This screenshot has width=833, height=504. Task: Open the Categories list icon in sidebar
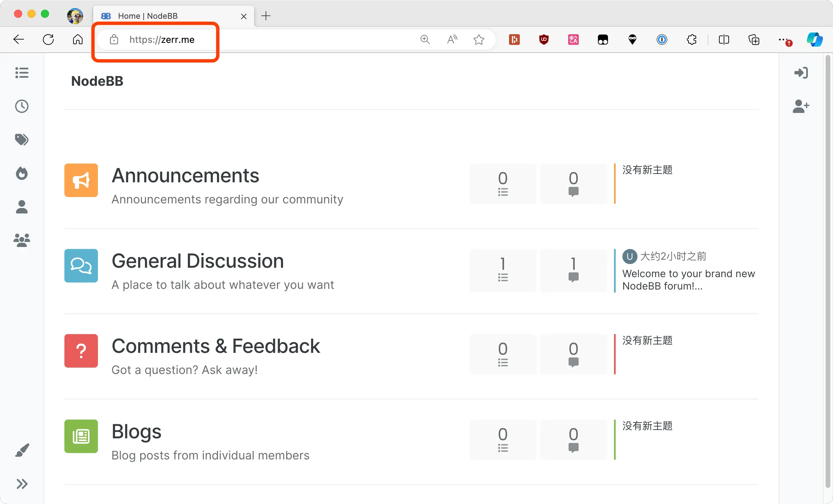22,73
